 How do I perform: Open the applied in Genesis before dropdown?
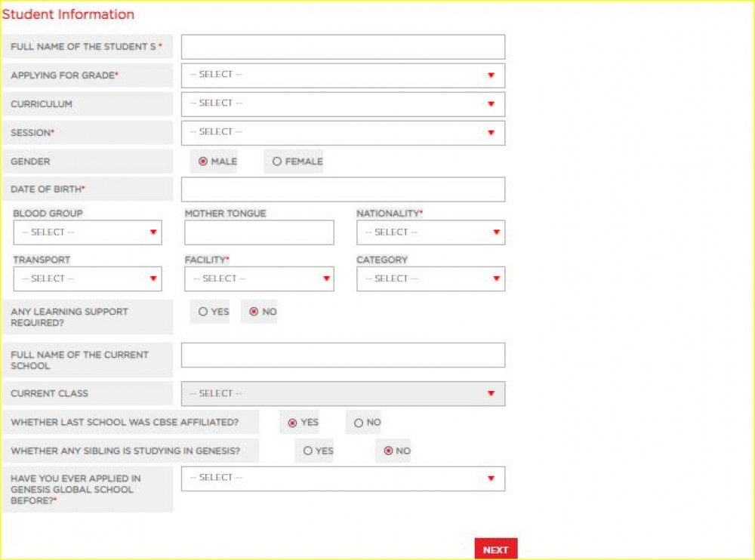(x=343, y=478)
